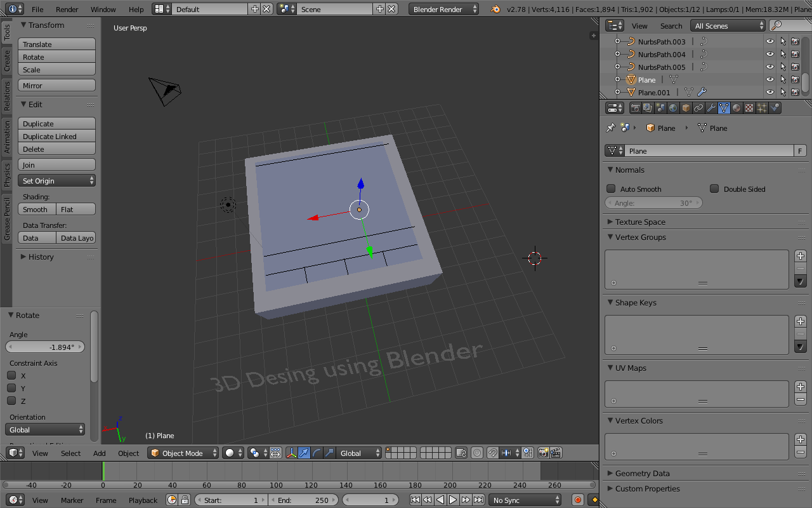The height and width of the screenshot is (508, 812).
Task: Open the World properties globe icon
Action: pos(672,108)
